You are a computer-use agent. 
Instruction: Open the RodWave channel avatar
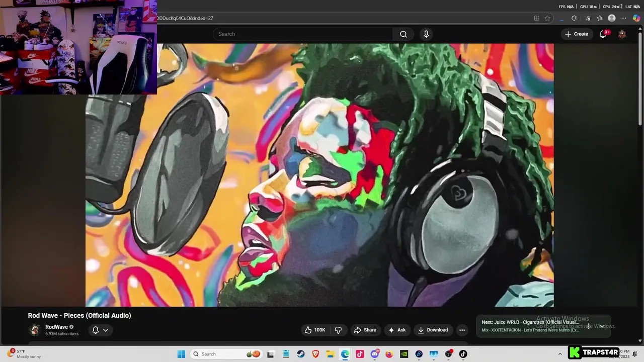[x=35, y=330]
